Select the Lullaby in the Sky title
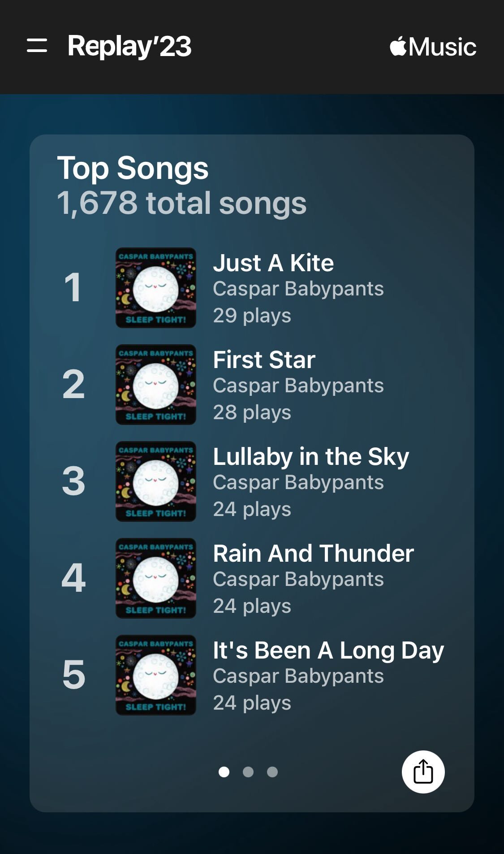Viewport: 504px width, 854px height. [x=311, y=456]
